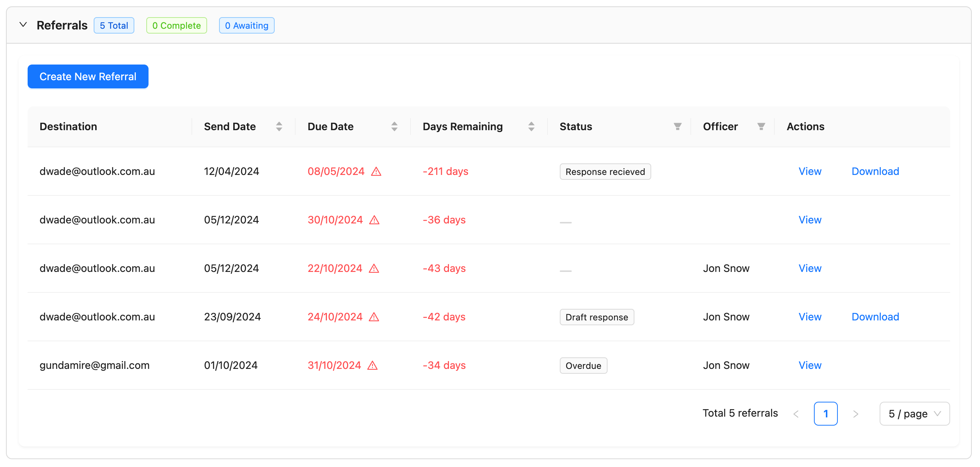Screen dimensions: 980x467
Task: Click warning icon beside 31/10/2024 due date
Action: pos(372,366)
